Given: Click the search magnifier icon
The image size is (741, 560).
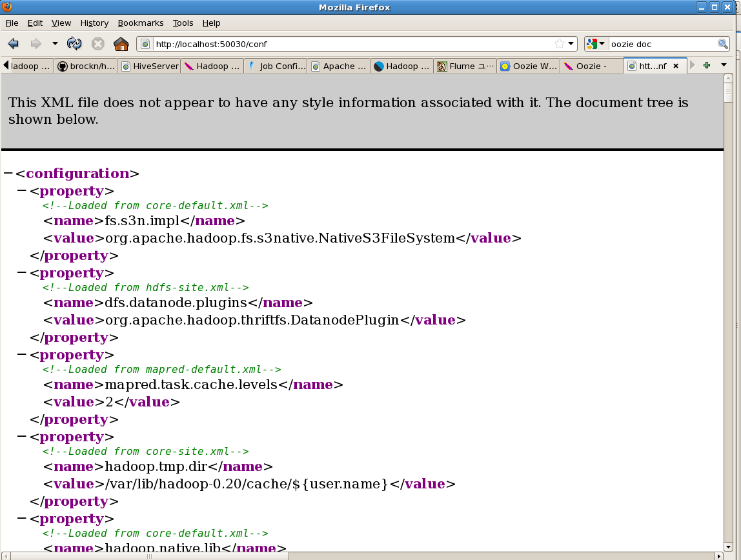Looking at the screenshot, I should coord(722,44).
